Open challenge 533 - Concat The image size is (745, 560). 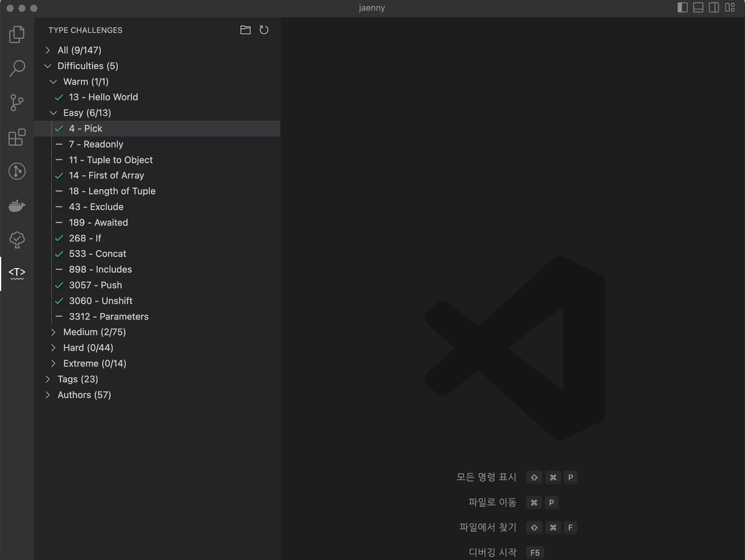(157, 254)
